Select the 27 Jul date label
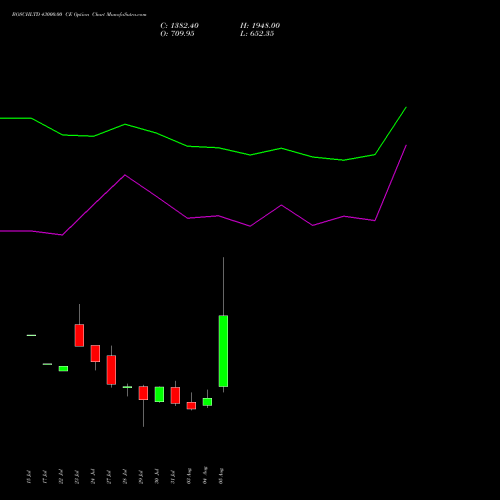The image size is (500, 500). coord(109,477)
